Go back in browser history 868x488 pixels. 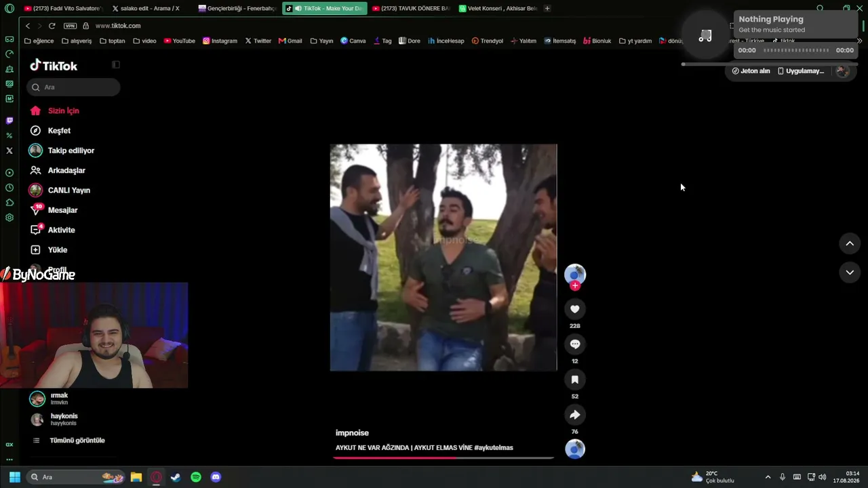click(28, 26)
